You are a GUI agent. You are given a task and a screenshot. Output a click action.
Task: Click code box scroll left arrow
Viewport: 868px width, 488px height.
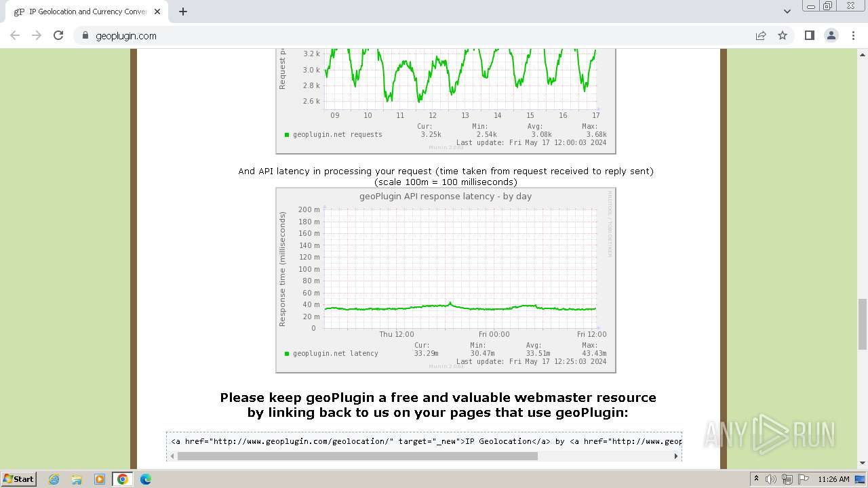[x=172, y=456]
